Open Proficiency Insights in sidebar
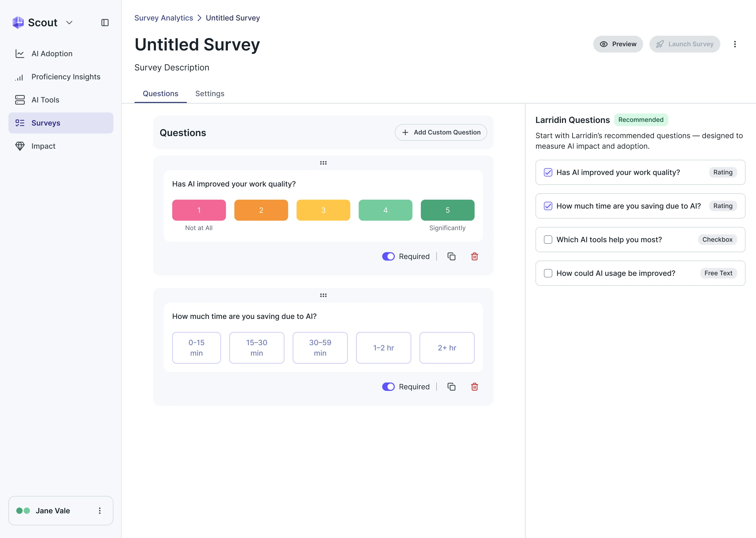756x538 pixels. 61,77
